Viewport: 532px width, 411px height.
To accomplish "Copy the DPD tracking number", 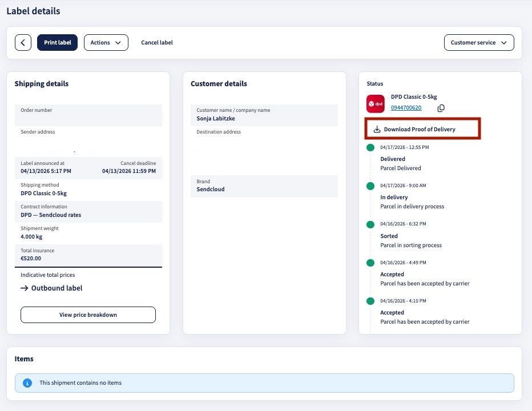I will [441, 108].
